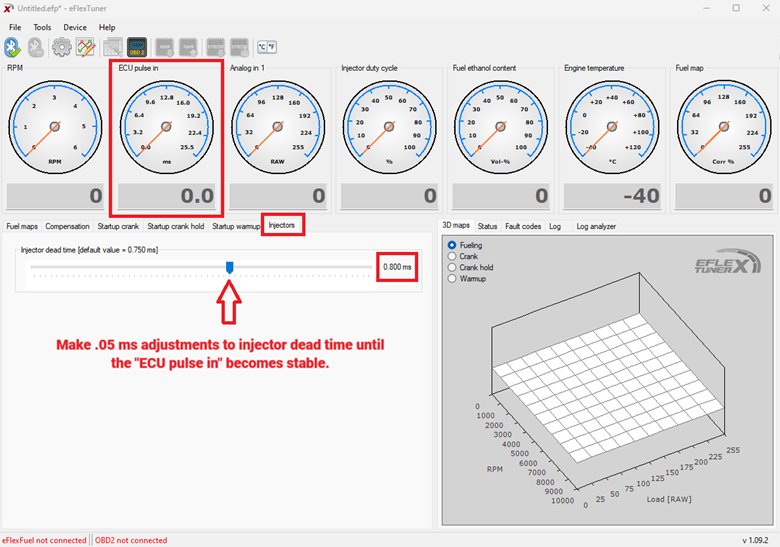
Task: Select the Crank hold radio button
Action: click(452, 268)
